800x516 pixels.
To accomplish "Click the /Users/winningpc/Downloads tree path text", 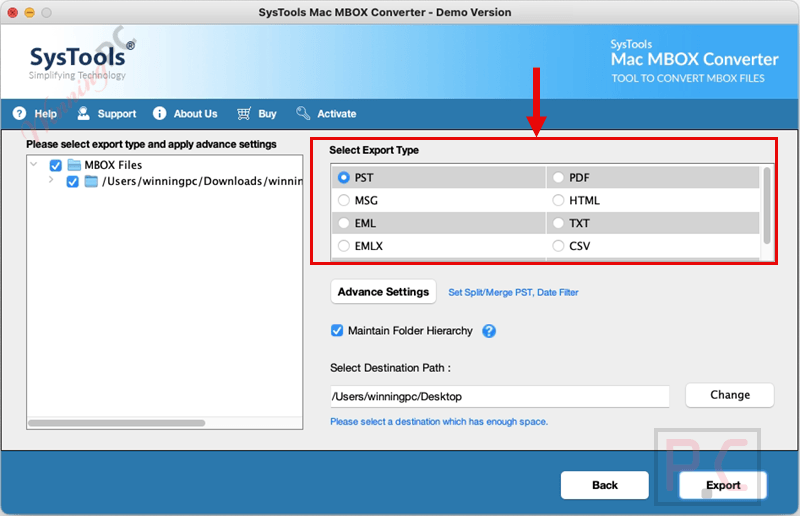I will pos(202,181).
